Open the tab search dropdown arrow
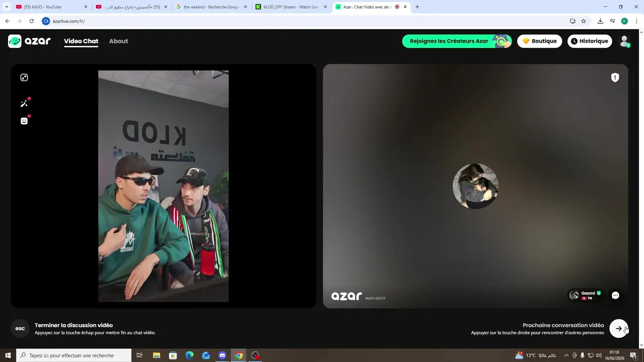The width and height of the screenshot is (644, 362). pos(7,7)
